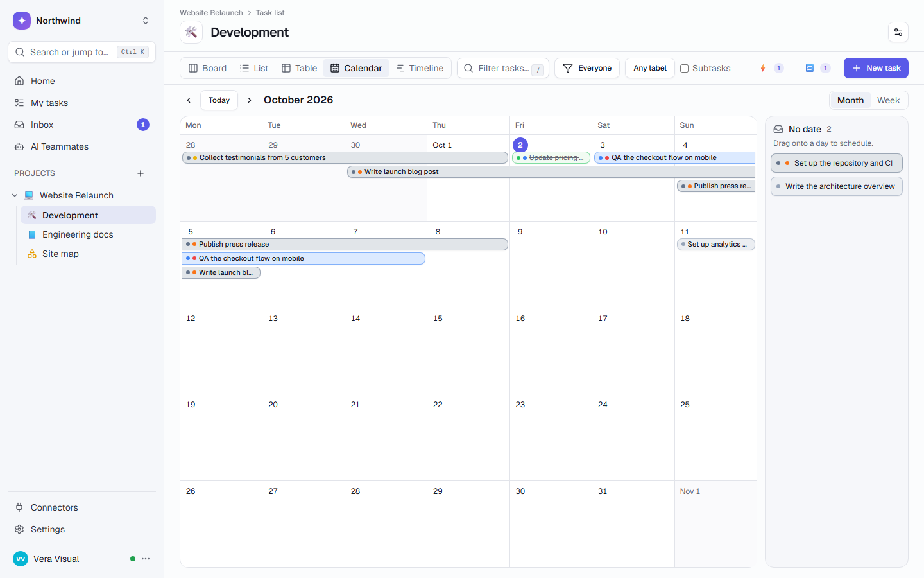Open the Inbox
This screenshot has width=924, height=578.
click(x=81, y=125)
